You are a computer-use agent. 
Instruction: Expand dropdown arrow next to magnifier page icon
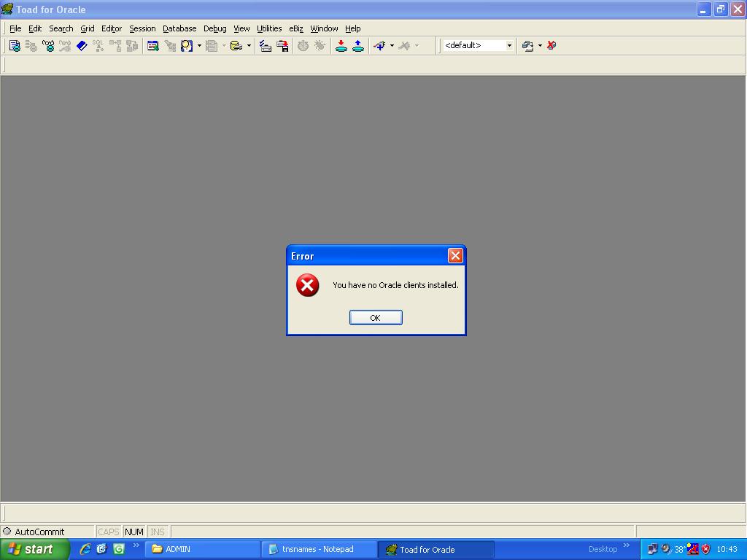point(199,46)
